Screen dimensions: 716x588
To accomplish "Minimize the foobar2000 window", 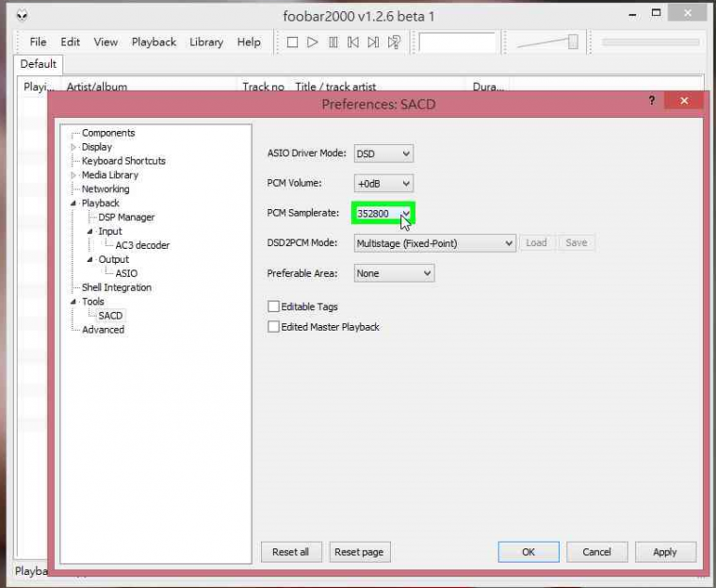I will tap(632, 15).
